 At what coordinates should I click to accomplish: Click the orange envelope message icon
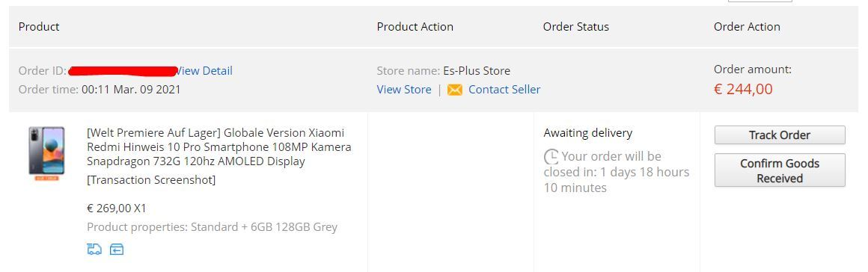[454, 90]
